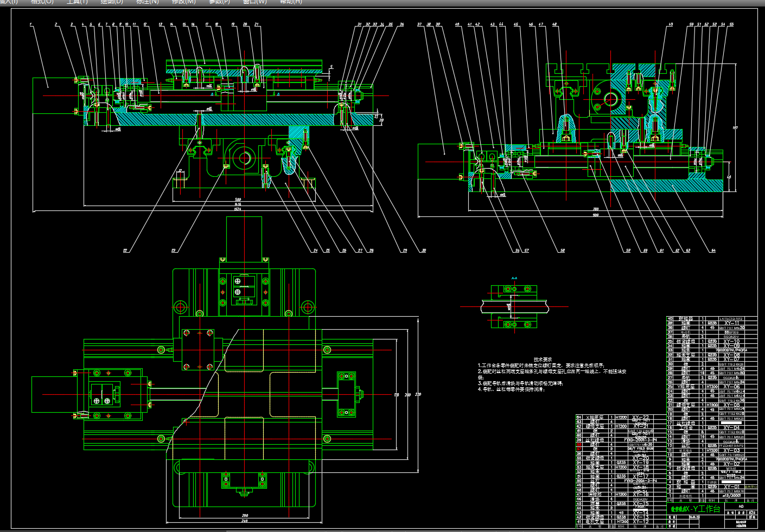Open the 帮助(H) Help menu
Image resolution: width=765 pixels, height=532 pixels.
[291, 2]
